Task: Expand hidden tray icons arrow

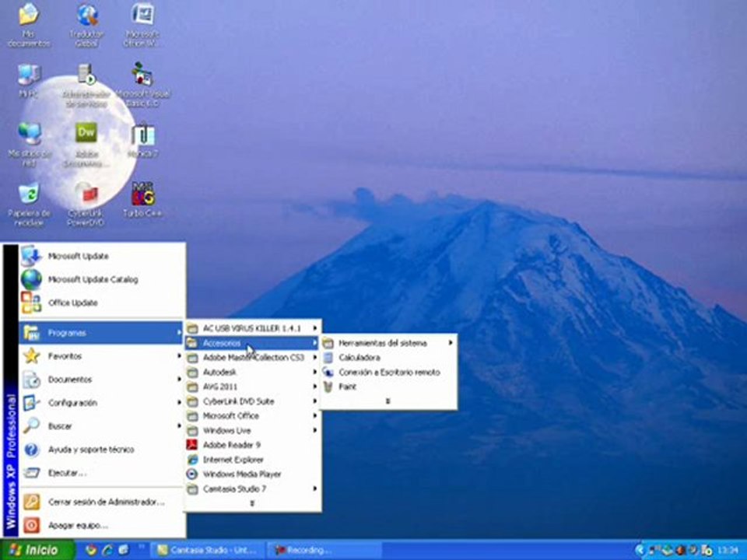Action: (640, 551)
